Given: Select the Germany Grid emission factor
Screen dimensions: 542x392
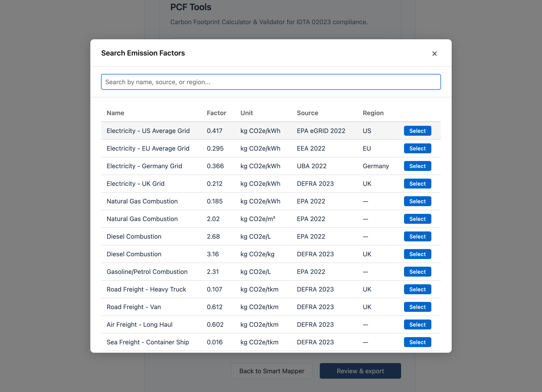Looking at the screenshot, I should [417, 166].
